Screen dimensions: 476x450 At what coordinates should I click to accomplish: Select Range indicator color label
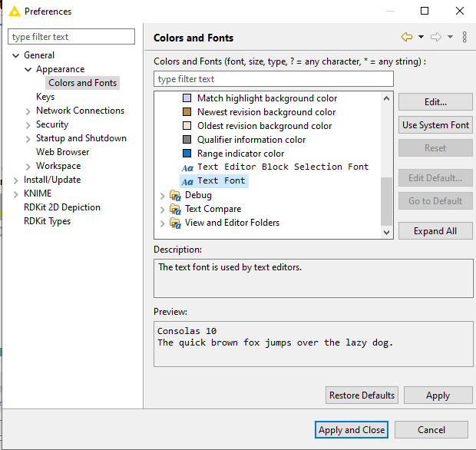point(241,154)
